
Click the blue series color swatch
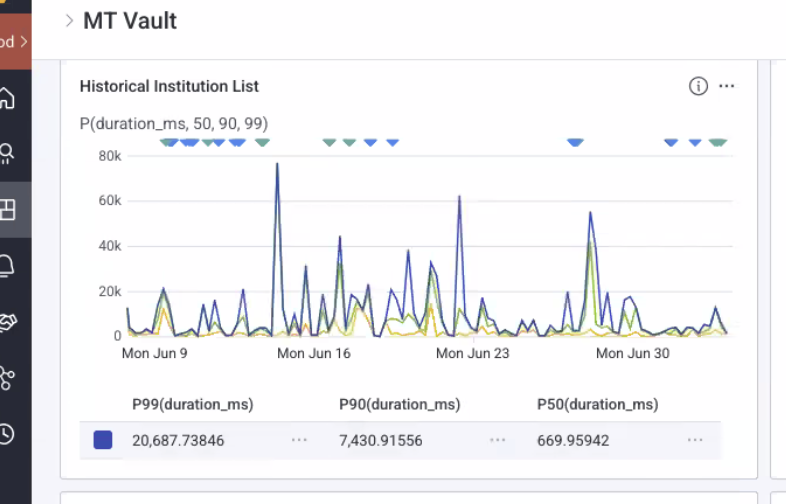pyautogui.click(x=102, y=440)
